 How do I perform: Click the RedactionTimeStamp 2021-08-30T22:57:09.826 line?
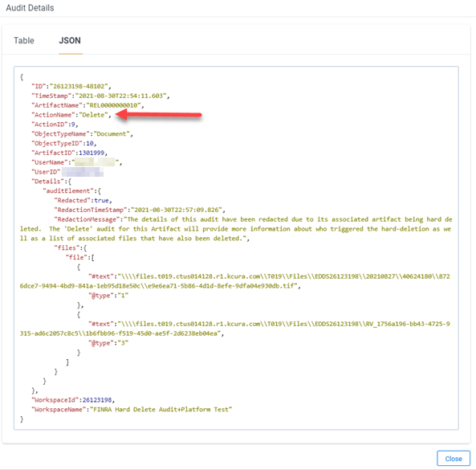[x=140, y=210]
